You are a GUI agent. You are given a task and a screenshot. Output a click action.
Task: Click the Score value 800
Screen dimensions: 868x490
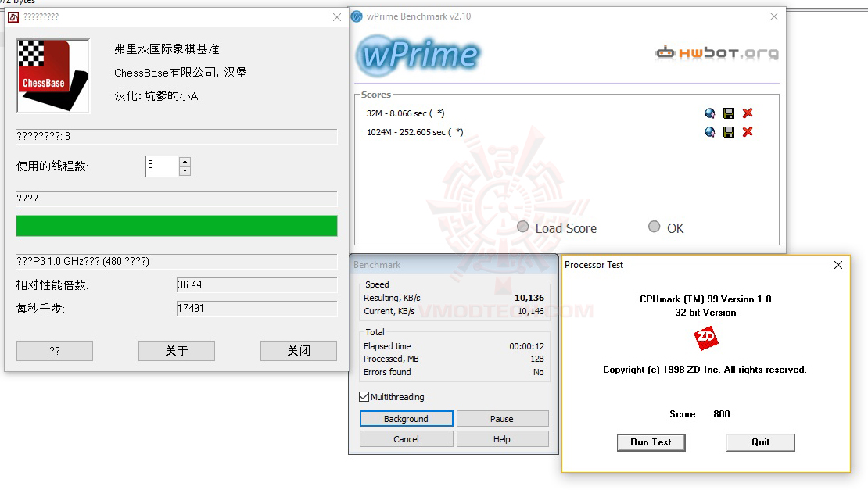(721, 413)
